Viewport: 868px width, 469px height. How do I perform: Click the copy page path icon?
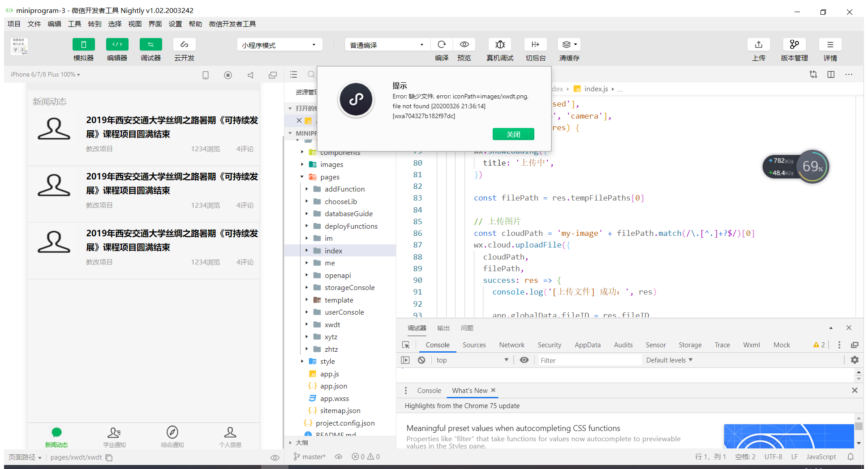[109, 457]
